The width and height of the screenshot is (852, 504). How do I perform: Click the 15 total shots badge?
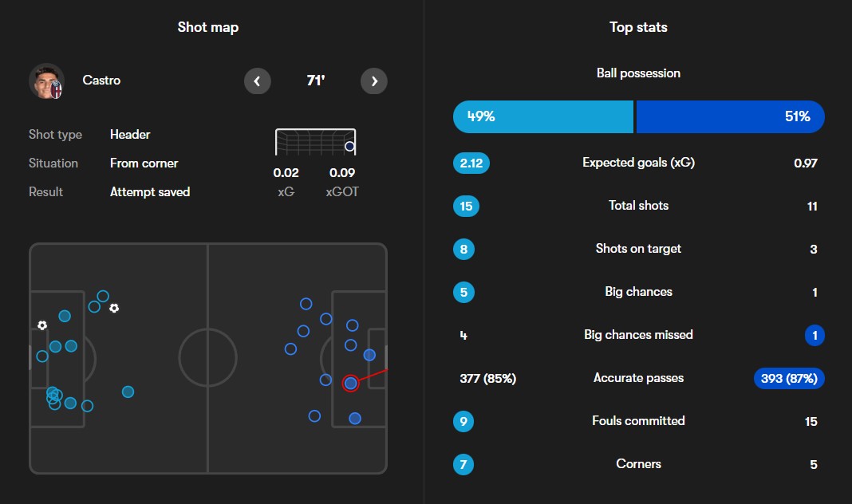coord(466,207)
